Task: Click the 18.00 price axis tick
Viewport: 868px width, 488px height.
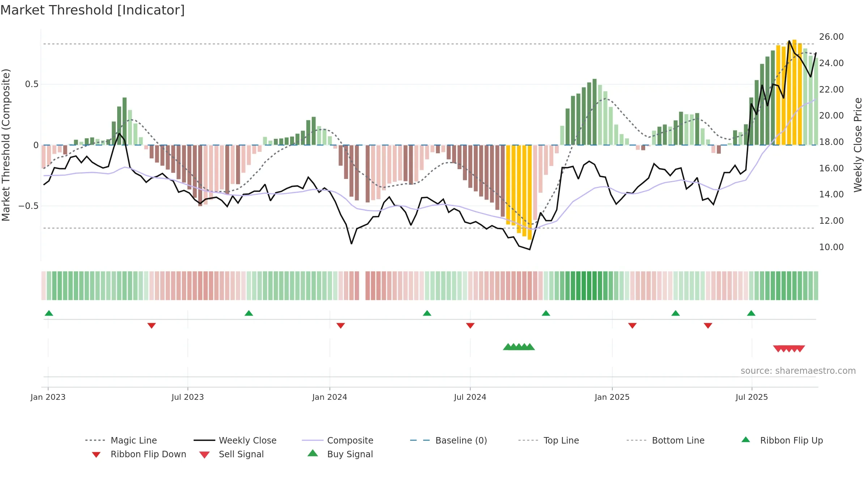Action: [831, 142]
